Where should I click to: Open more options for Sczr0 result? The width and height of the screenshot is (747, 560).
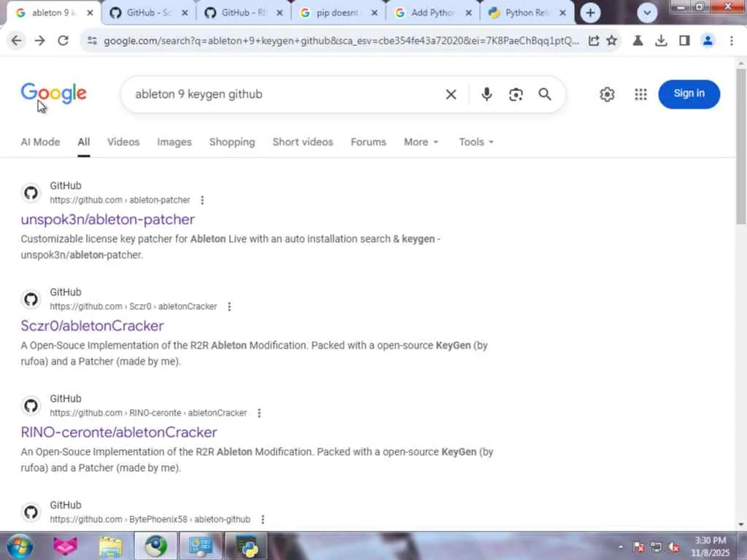[229, 307]
